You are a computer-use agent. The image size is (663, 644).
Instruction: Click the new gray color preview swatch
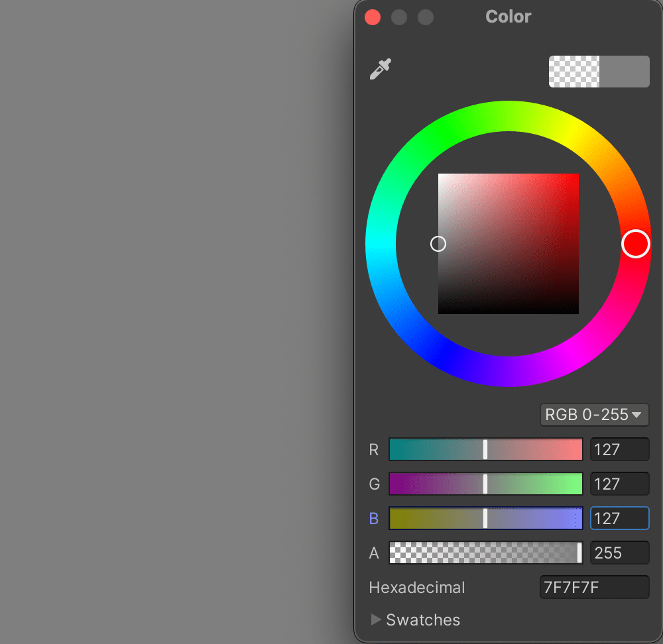coord(624,72)
